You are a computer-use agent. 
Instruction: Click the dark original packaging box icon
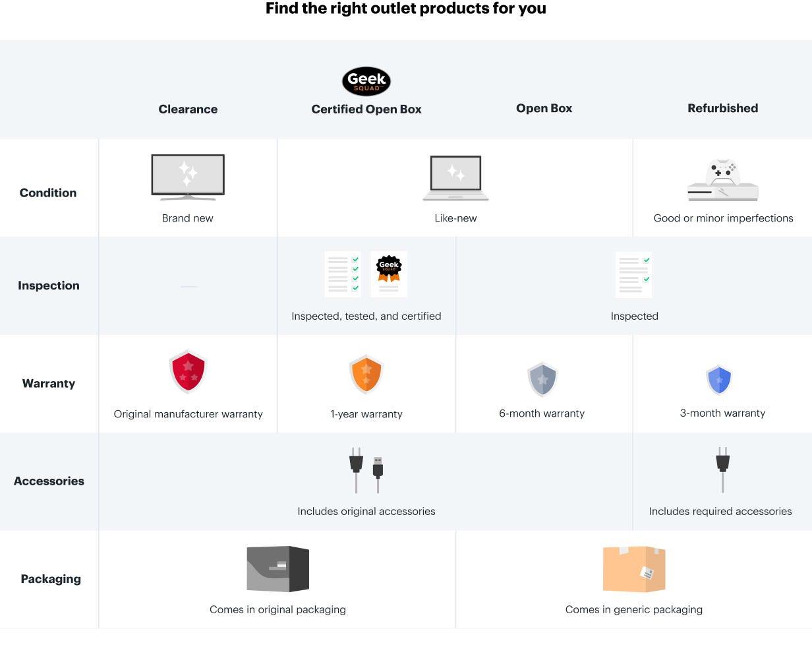(277, 569)
